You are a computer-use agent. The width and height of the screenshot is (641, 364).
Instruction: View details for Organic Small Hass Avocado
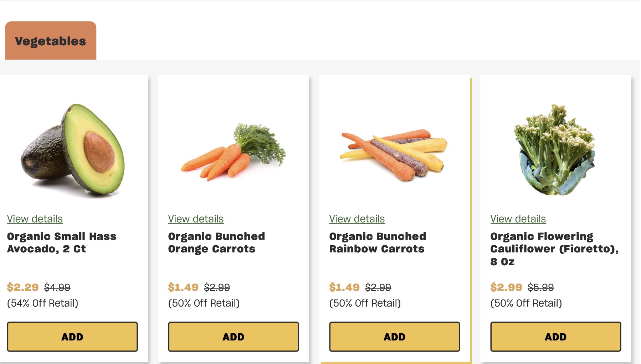[x=35, y=219]
